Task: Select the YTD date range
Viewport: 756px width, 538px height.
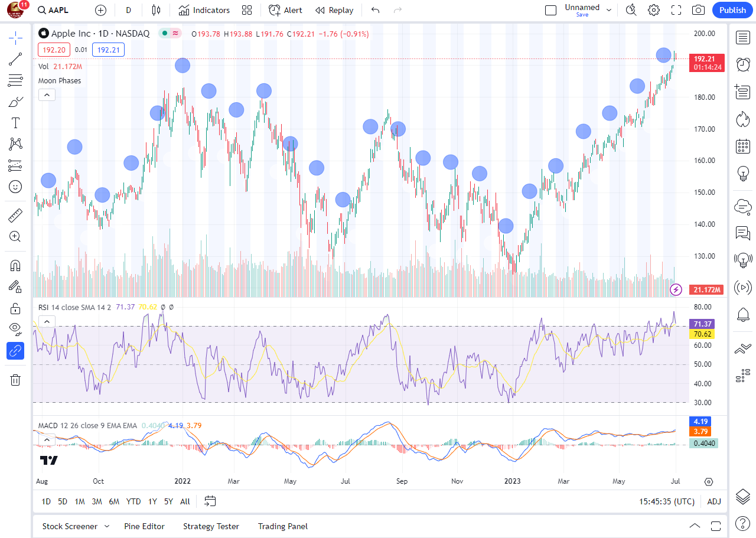Action: coord(133,501)
